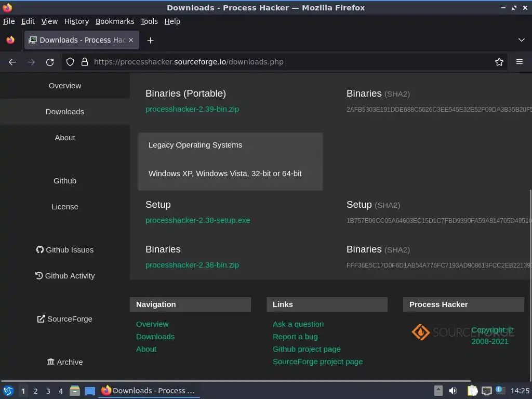Click the removable media tray icon
The width and height of the screenshot is (532, 399).
click(x=438, y=391)
